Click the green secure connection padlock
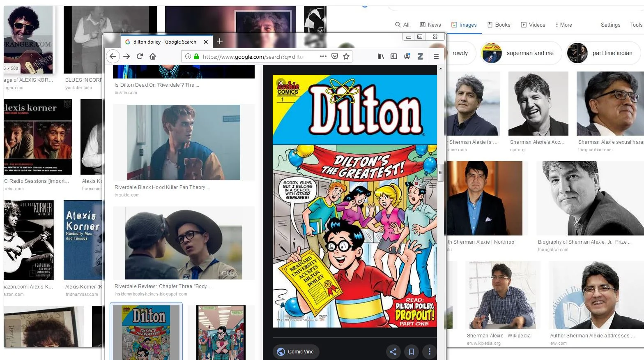The height and width of the screenshot is (360, 644). coord(196,56)
